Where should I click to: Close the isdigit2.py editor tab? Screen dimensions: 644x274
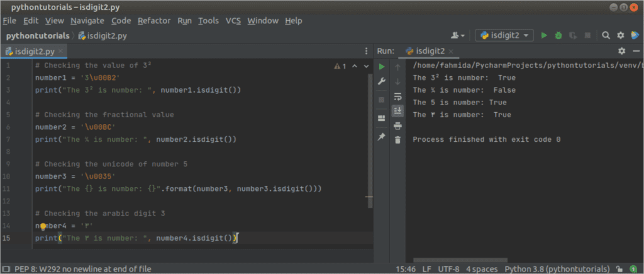(x=60, y=51)
